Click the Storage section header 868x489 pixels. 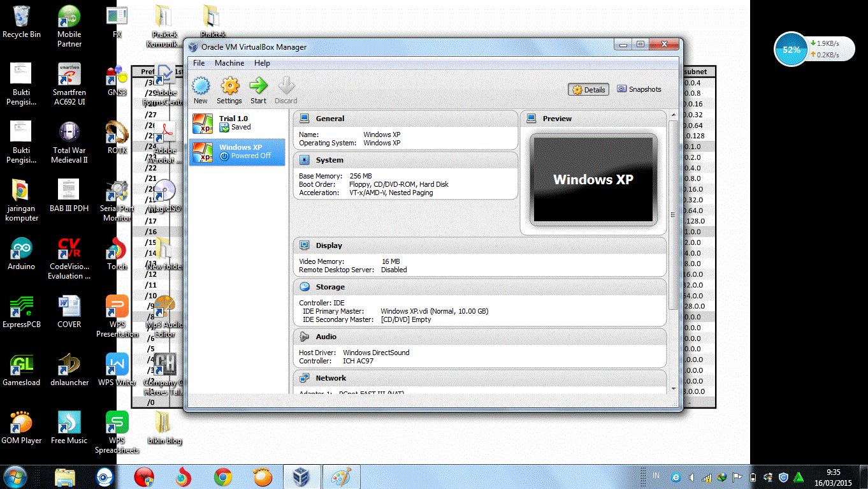point(480,287)
